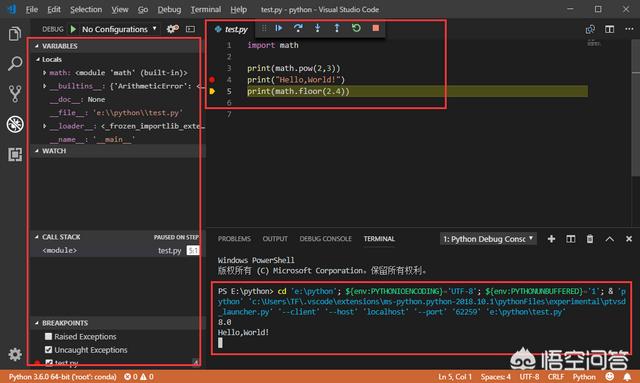
Task: Open the Python Debug Console terminal dropdown
Action: point(488,239)
